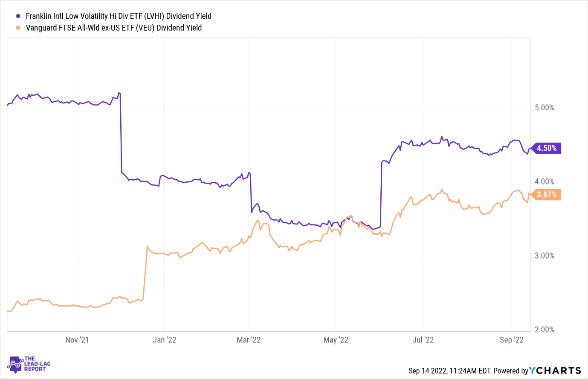The width and height of the screenshot is (588, 379).
Task: Select the Franklin Intl Low Volatility legend label
Action: pos(119,16)
